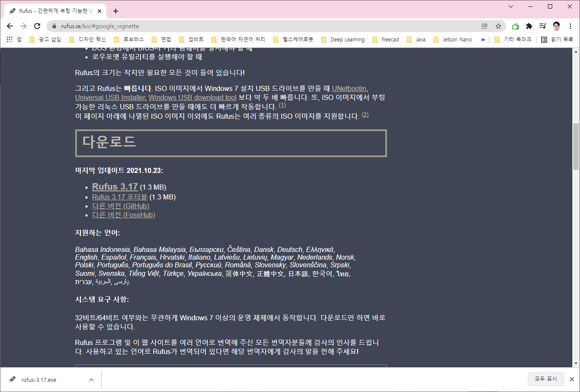Viewport: 580px width, 392px height.
Task: Open the media control icon
Action: coord(542,26)
